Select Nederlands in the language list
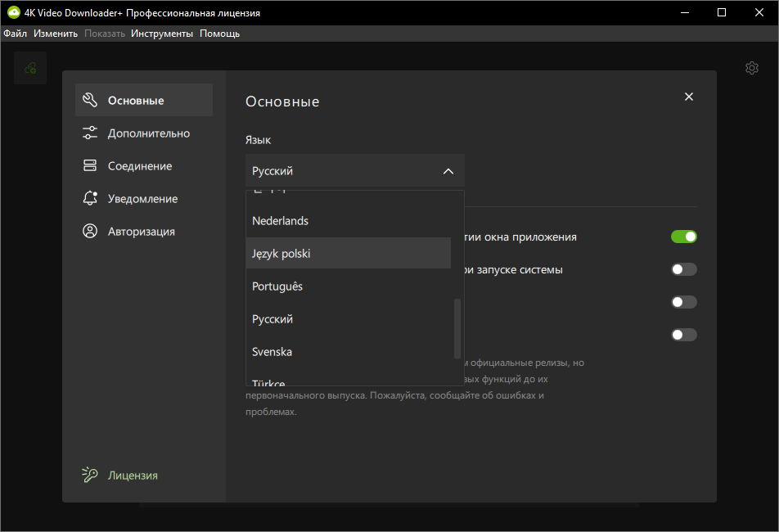Screen dimensions: 779x532 pos(349,220)
